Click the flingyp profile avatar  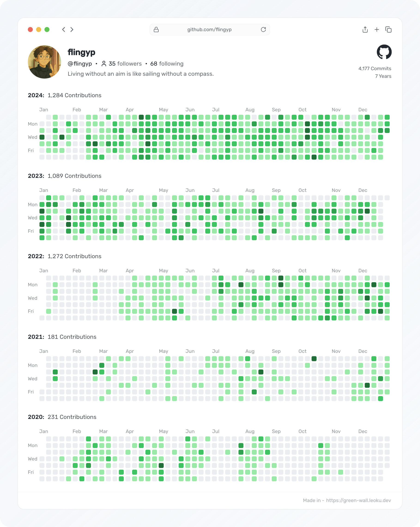[x=45, y=62]
